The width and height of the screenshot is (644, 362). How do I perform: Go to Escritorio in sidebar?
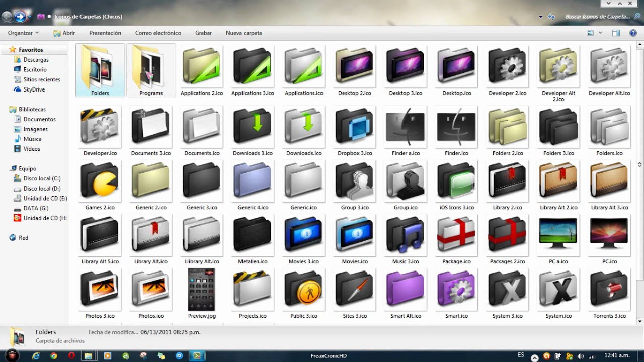click(35, 69)
